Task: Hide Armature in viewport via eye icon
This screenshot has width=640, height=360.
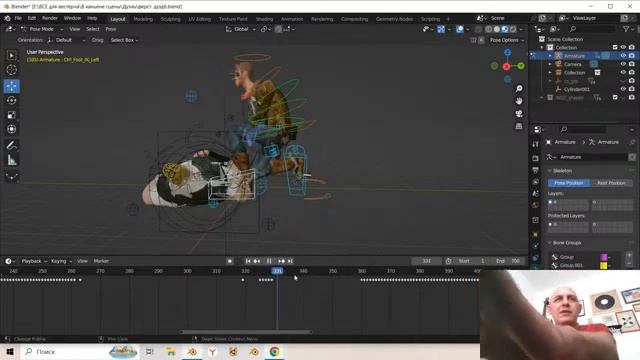Action: (x=623, y=56)
